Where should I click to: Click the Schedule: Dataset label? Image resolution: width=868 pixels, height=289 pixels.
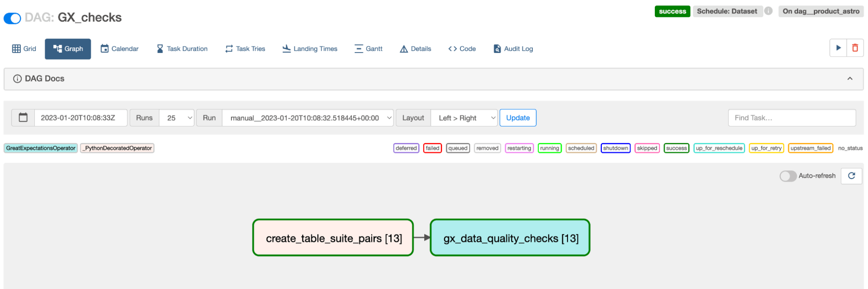point(726,11)
